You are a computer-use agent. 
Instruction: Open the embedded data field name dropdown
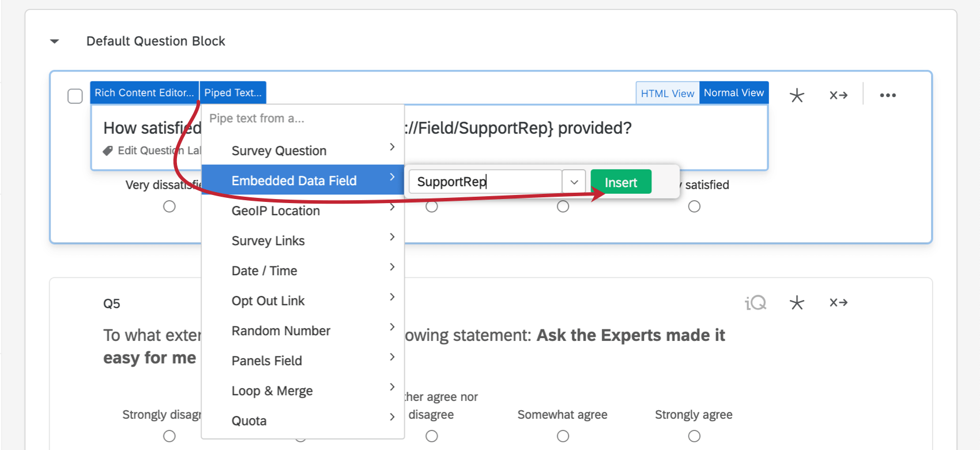coord(574,182)
